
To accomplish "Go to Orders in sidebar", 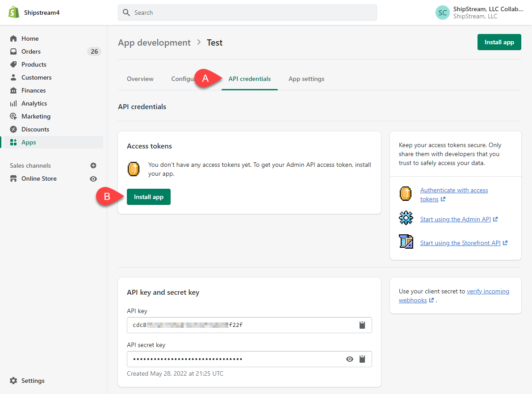I will (31, 51).
